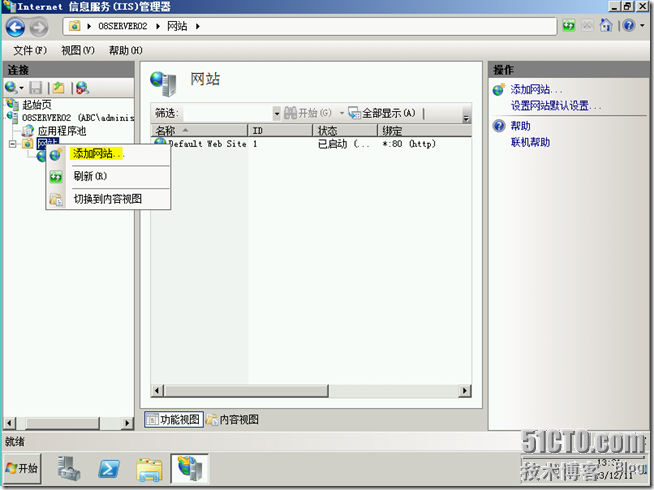Click the save disk icon in Connections

35,88
